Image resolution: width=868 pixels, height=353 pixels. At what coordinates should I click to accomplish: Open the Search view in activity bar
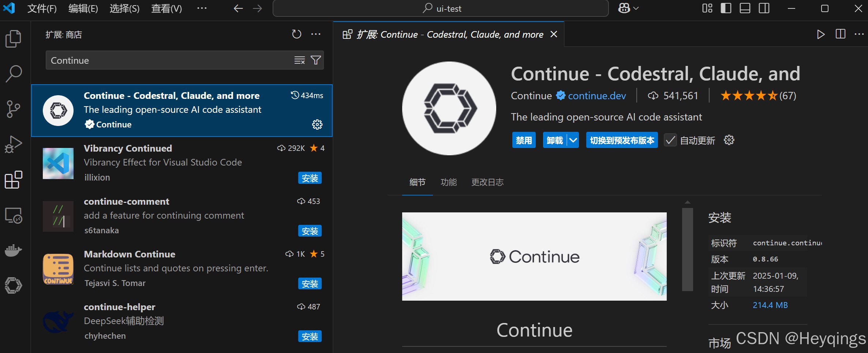click(x=14, y=74)
